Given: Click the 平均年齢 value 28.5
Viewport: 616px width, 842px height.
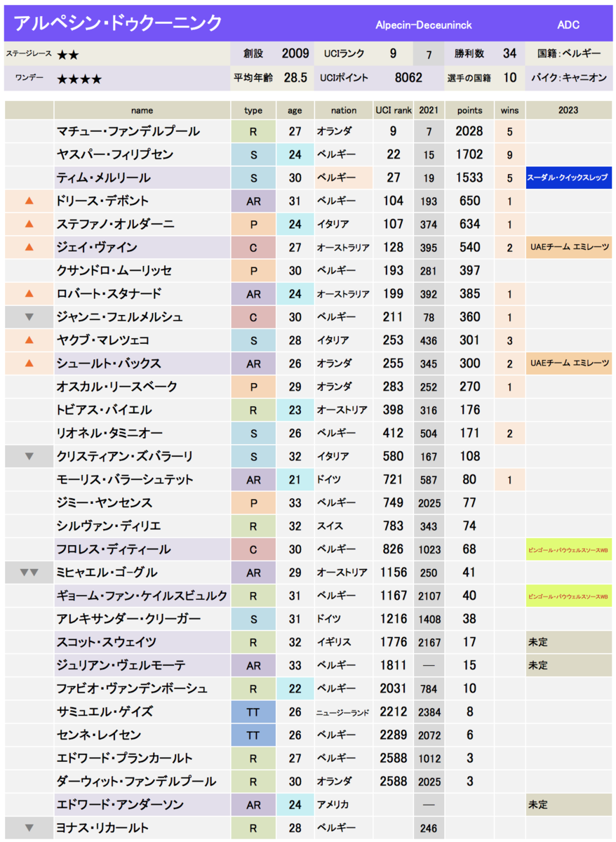Looking at the screenshot, I should click(x=295, y=78).
